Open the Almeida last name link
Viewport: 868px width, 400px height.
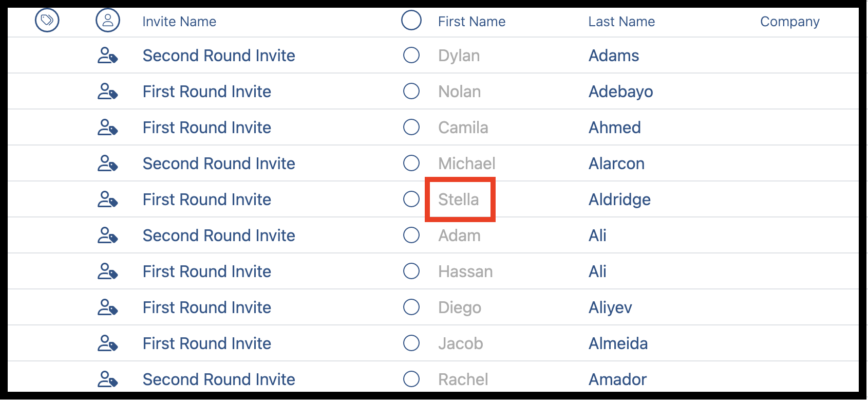(618, 343)
